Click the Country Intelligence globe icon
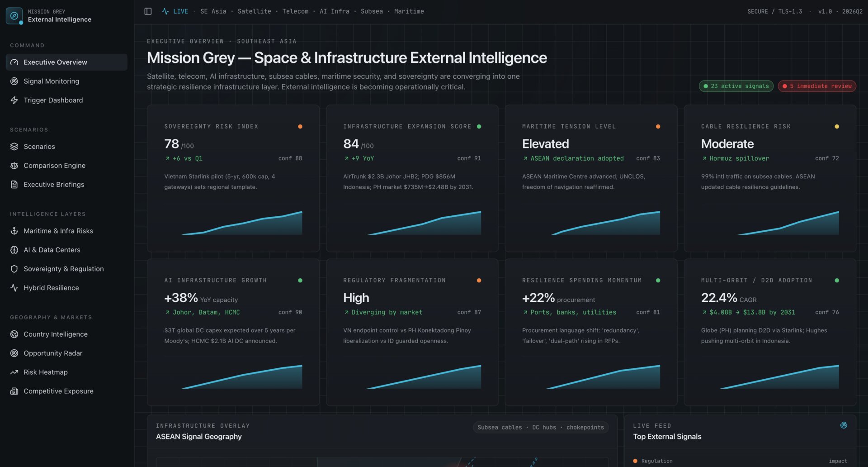This screenshot has width=868, height=467. coord(14,334)
